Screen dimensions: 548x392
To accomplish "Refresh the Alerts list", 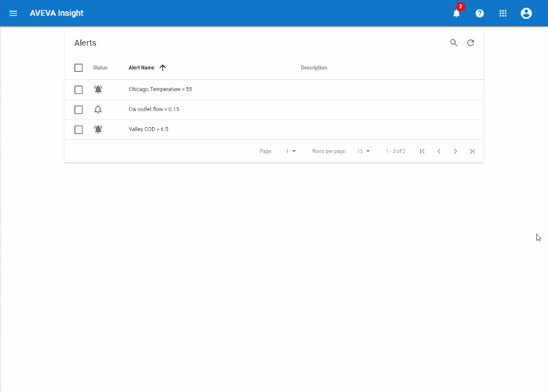I will [x=471, y=43].
